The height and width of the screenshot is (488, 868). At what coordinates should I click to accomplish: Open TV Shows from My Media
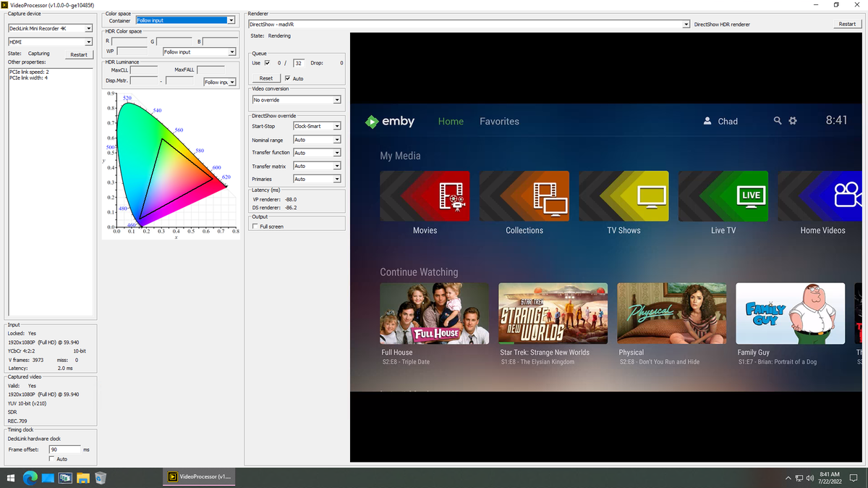coord(624,195)
